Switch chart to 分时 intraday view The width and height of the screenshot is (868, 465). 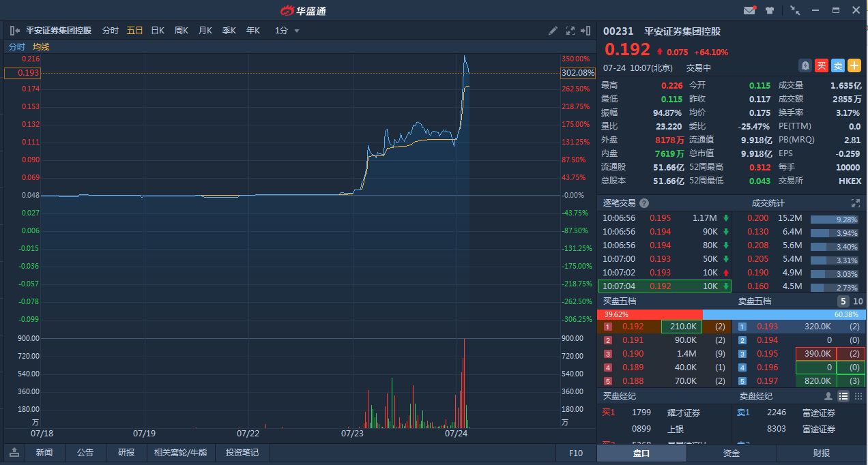[110, 31]
